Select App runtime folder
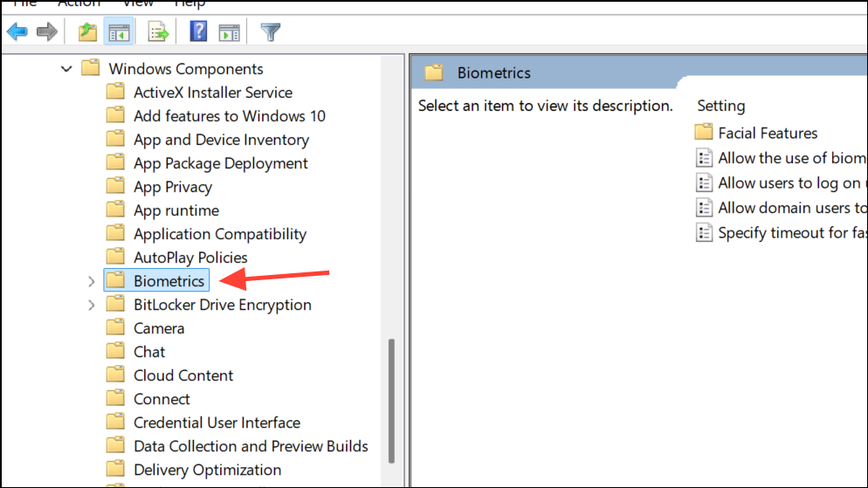 click(176, 210)
